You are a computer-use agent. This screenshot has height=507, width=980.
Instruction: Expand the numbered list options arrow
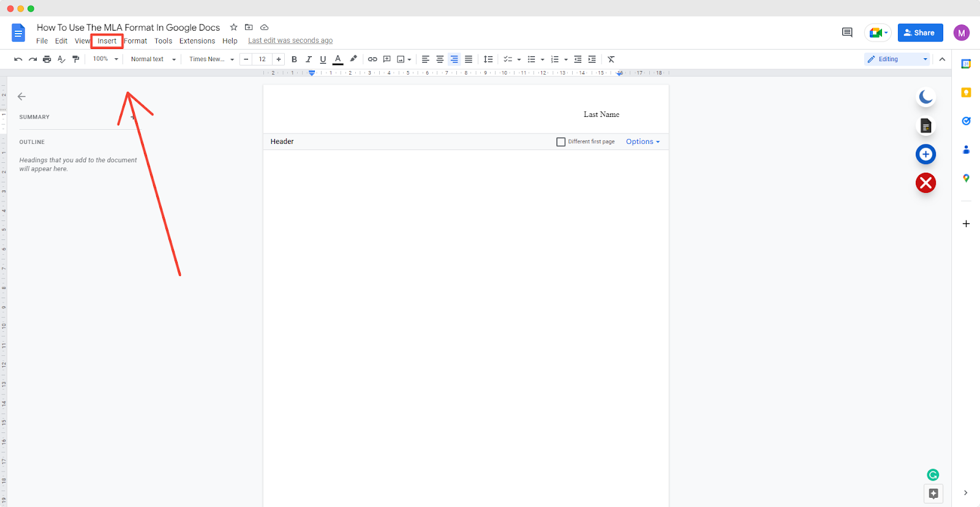point(566,59)
